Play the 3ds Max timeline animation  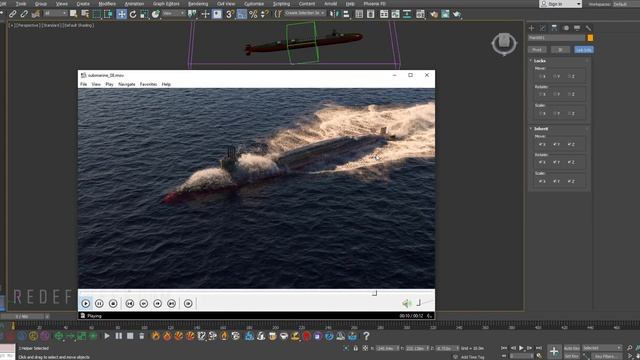pyautogui.click(x=521, y=348)
